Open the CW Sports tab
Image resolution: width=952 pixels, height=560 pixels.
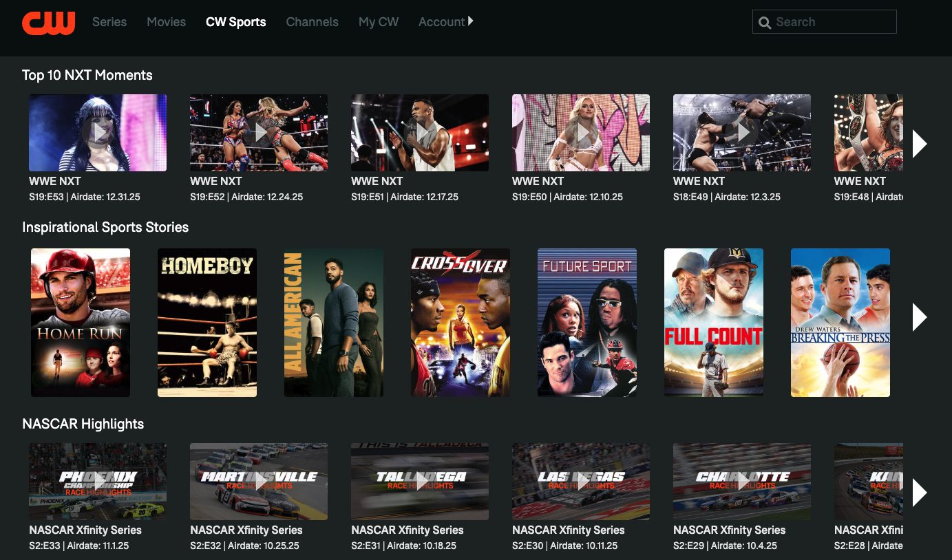[x=235, y=21]
